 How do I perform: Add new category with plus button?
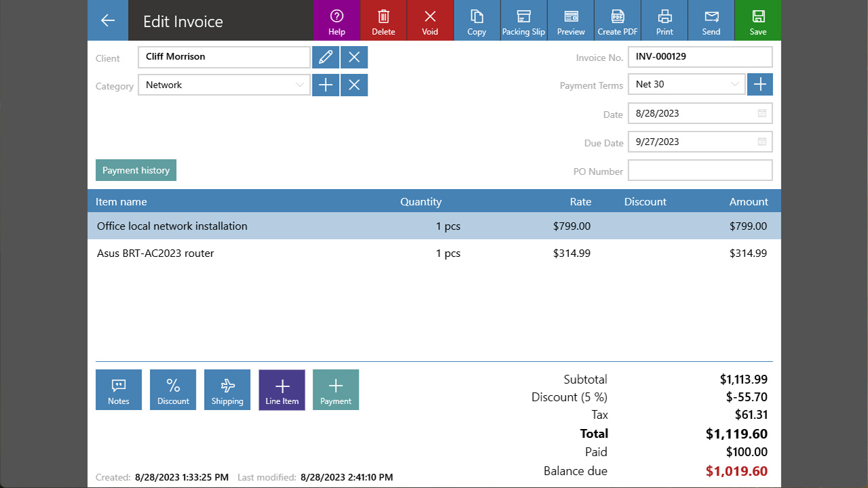tap(325, 85)
